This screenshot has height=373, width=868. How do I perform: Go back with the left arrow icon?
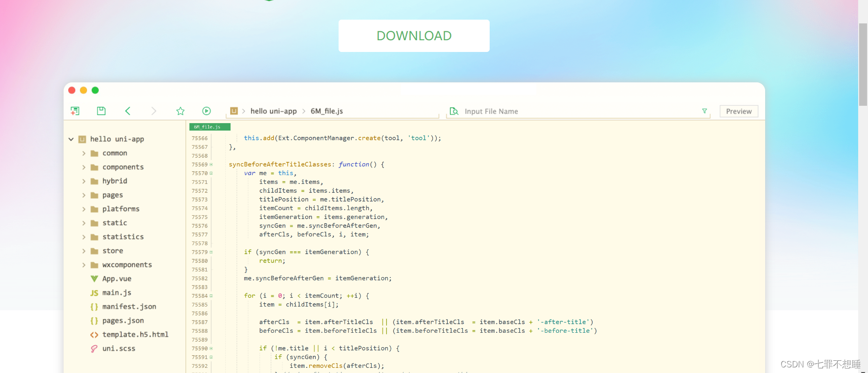pos(128,111)
